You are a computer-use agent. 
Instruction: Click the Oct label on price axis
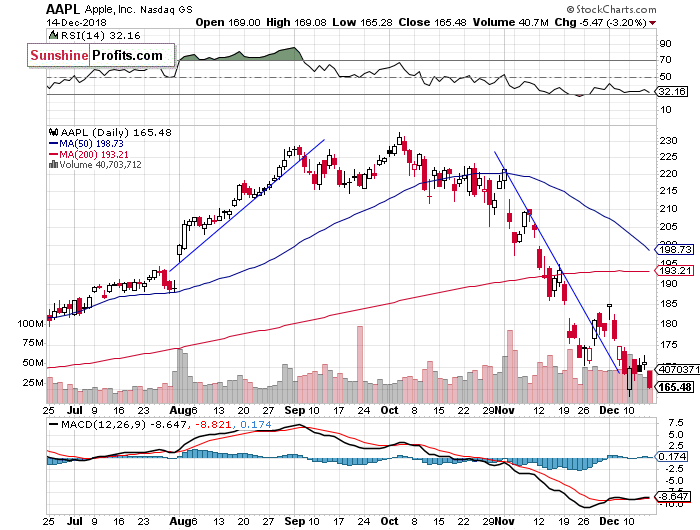[x=390, y=410]
